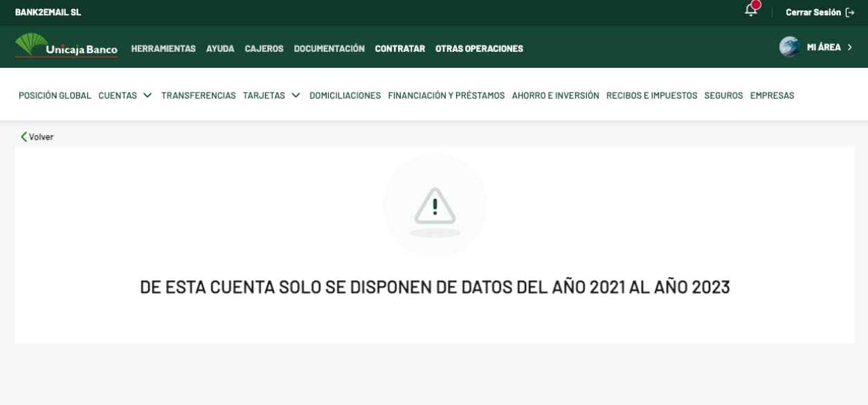Go to Posición Global
868x405 pixels.
tap(55, 96)
